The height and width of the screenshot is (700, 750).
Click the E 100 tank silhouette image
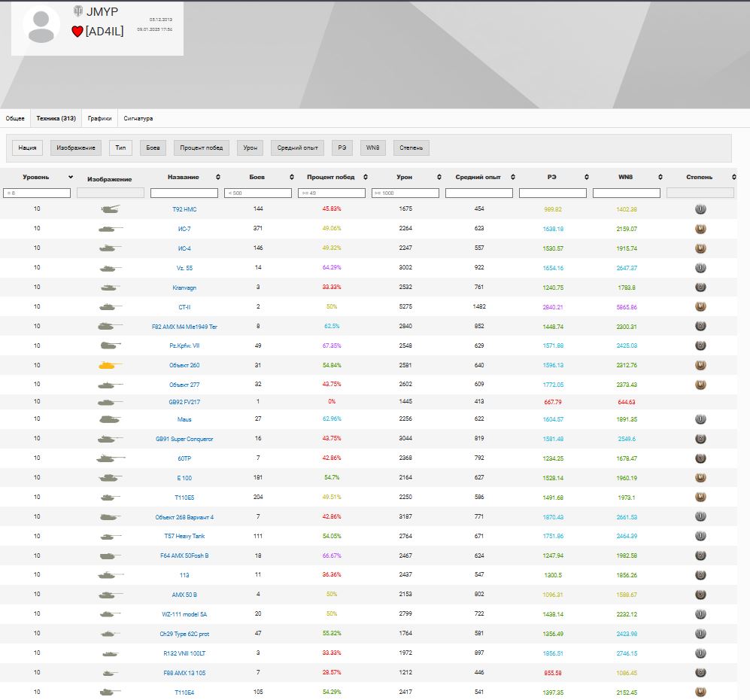click(111, 477)
